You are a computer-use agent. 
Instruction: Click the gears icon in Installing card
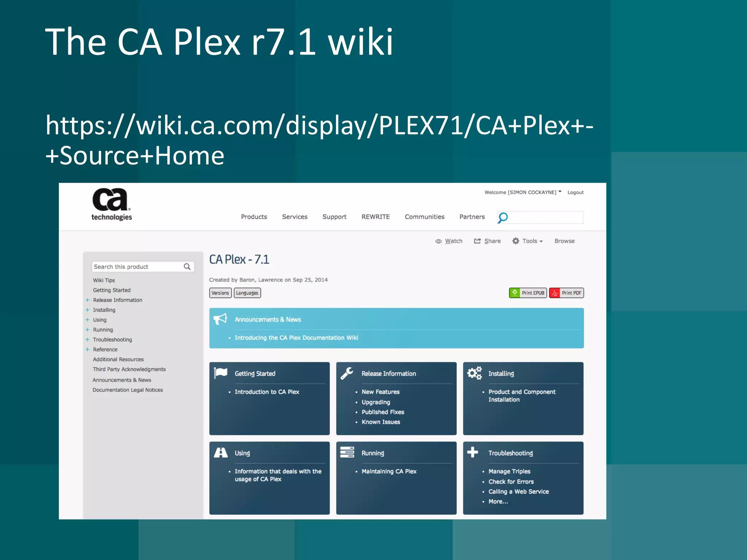pos(475,373)
